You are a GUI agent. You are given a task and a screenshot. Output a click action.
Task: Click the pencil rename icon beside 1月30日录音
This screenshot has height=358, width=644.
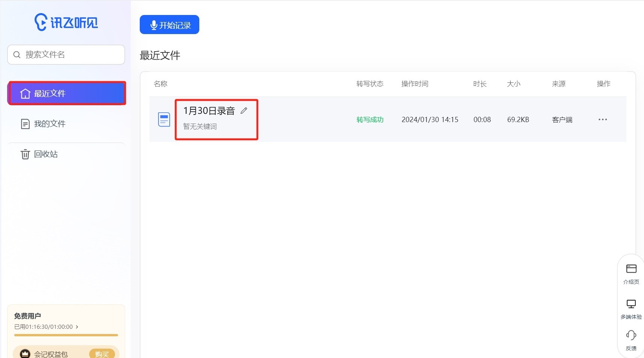tap(244, 110)
